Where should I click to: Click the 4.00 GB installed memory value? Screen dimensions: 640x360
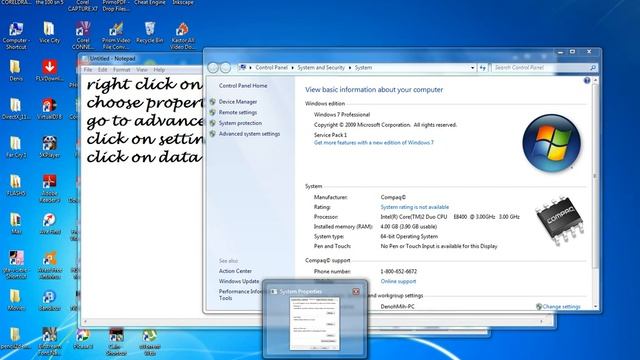point(409,227)
